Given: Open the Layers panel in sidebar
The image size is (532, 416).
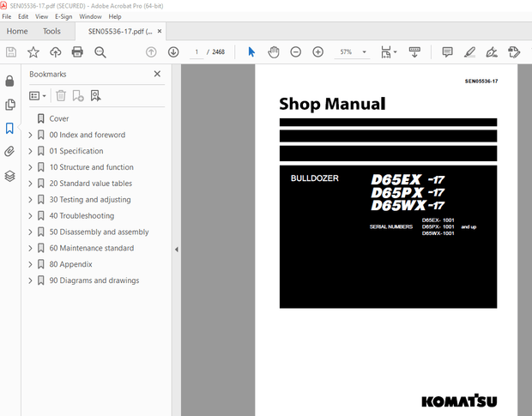Looking at the screenshot, I should click(x=9, y=176).
